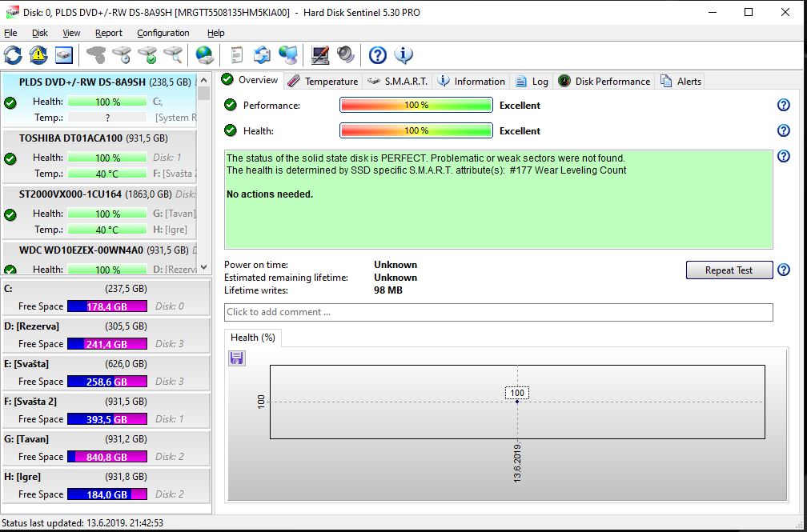The height and width of the screenshot is (532, 807).
Task: Click the blue question mark toolbar icon
Action: click(x=378, y=55)
